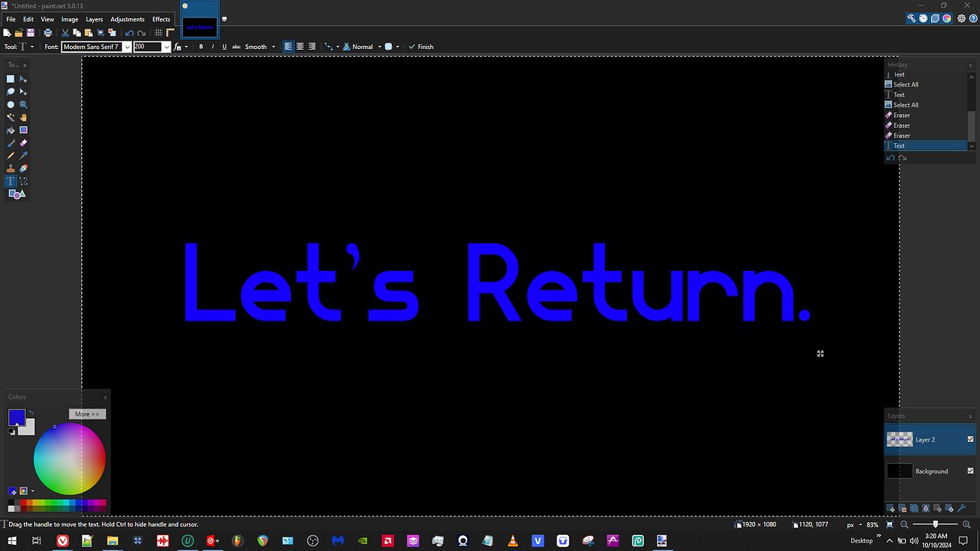The width and height of the screenshot is (980, 551).
Task: Select the Paint Bucket tool
Action: pyautogui.click(x=11, y=130)
